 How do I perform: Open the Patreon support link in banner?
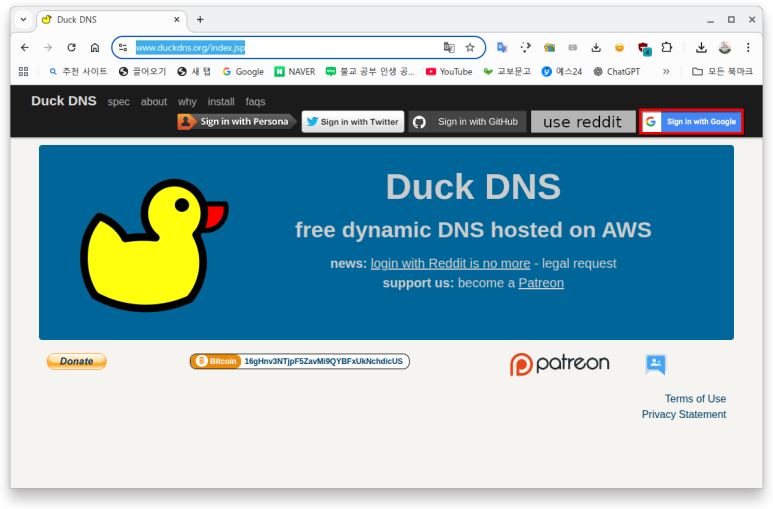[x=541, y=283]
